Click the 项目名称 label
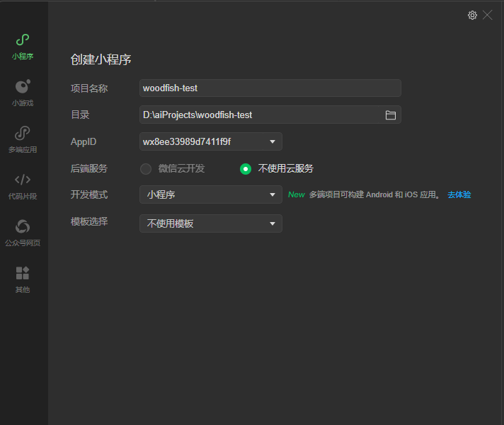 coord(89,88)
